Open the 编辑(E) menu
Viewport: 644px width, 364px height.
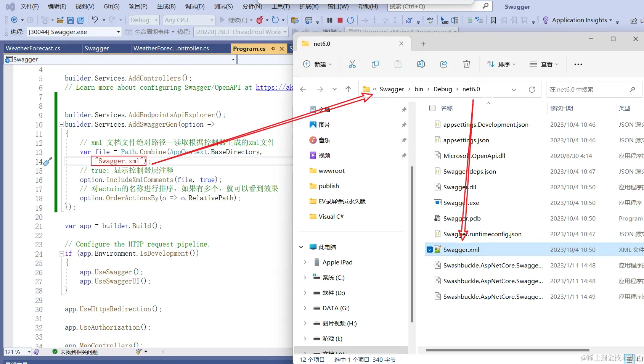coord(57,6)
